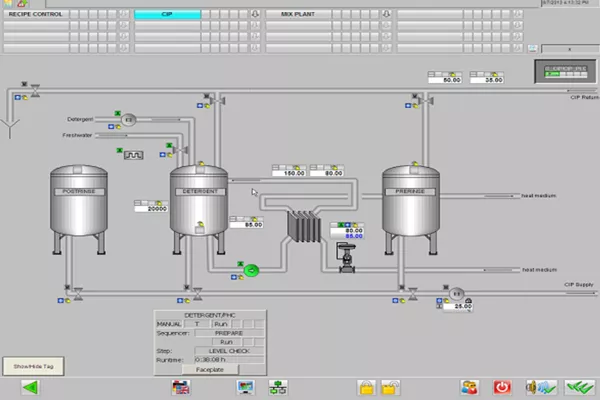The image size is (600, 400).
Task: Click the red power exit icon
Action: click(x=503, y=387)
